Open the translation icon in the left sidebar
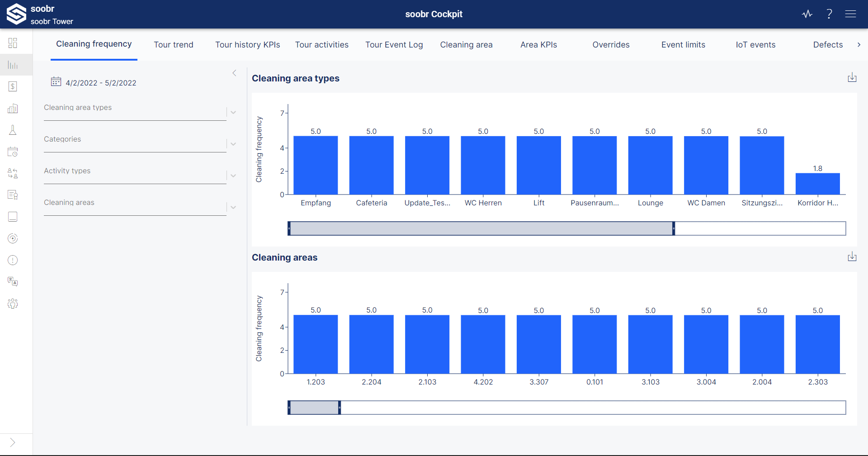 [x=13, y=281]
